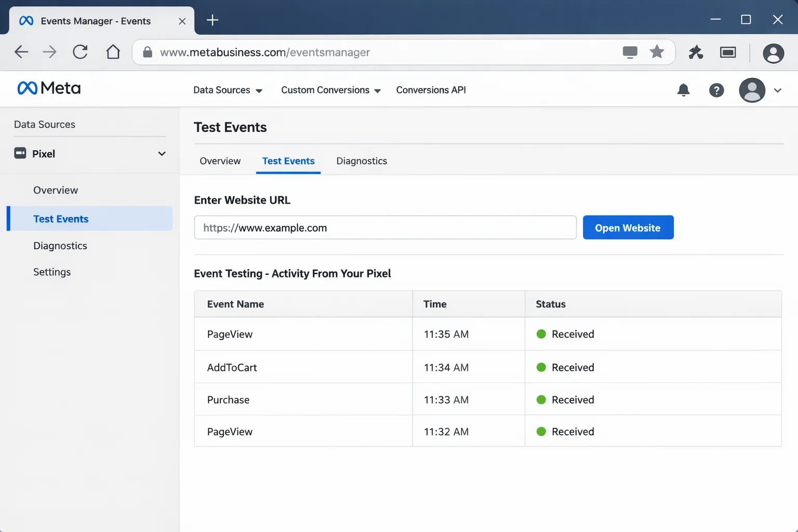
Task: Open the account avatar in the top bar
Action: point(752,90)
